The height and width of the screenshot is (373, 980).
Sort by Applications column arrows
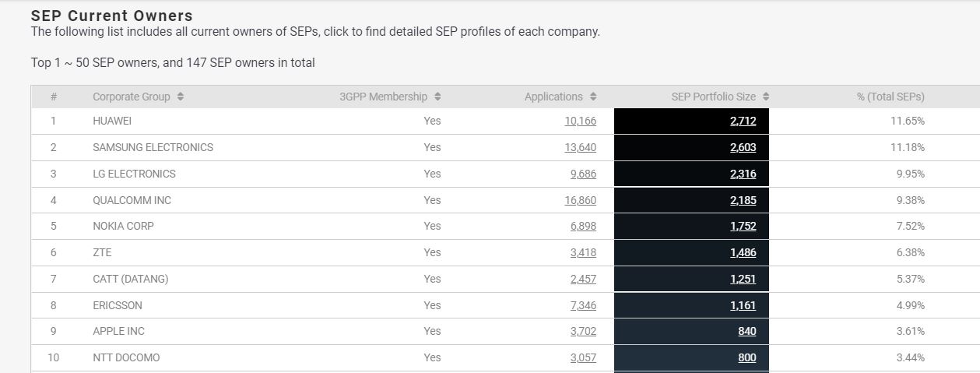click(x=593, y=97)
